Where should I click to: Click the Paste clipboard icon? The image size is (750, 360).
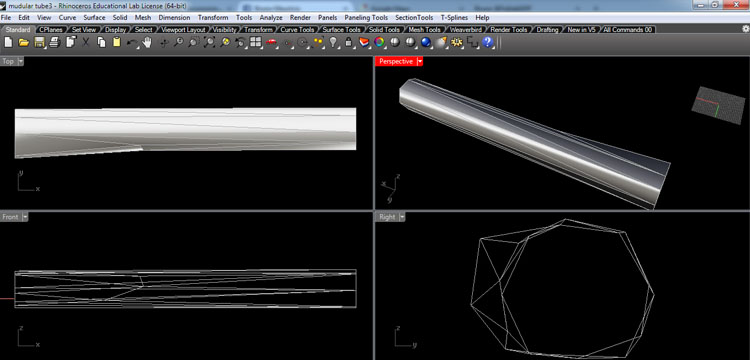point(116,42)
